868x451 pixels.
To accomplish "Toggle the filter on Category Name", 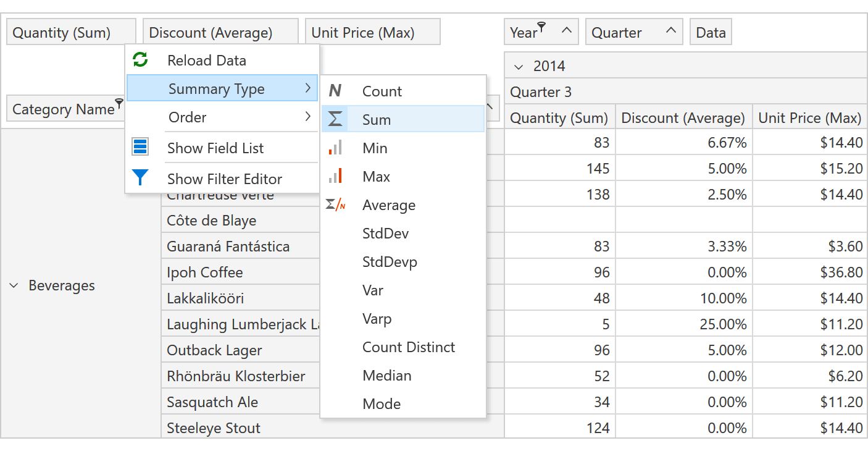I will click(x=118, y=104).
